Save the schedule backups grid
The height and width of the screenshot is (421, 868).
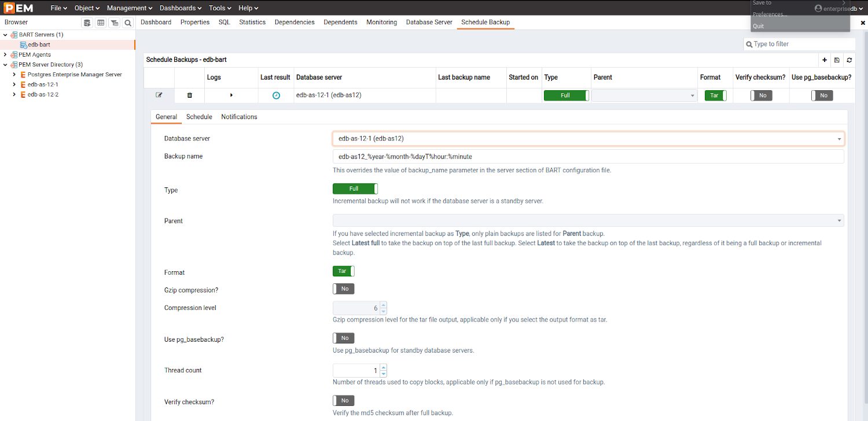click(837, 60)
